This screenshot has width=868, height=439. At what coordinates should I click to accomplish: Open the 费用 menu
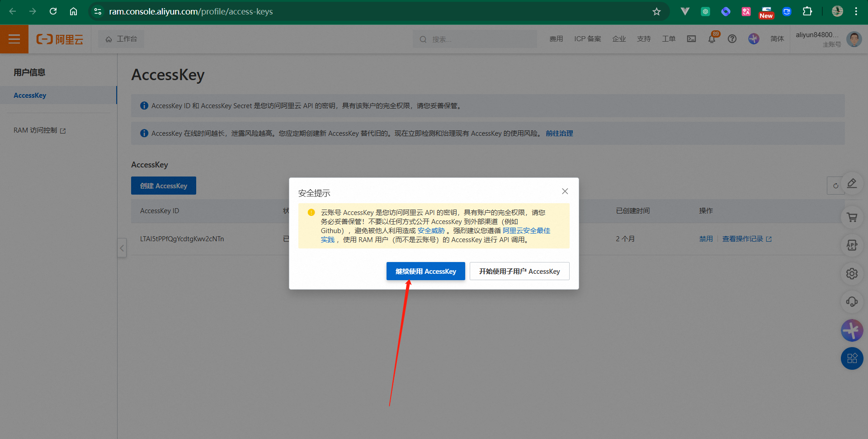tap(556, 39)
